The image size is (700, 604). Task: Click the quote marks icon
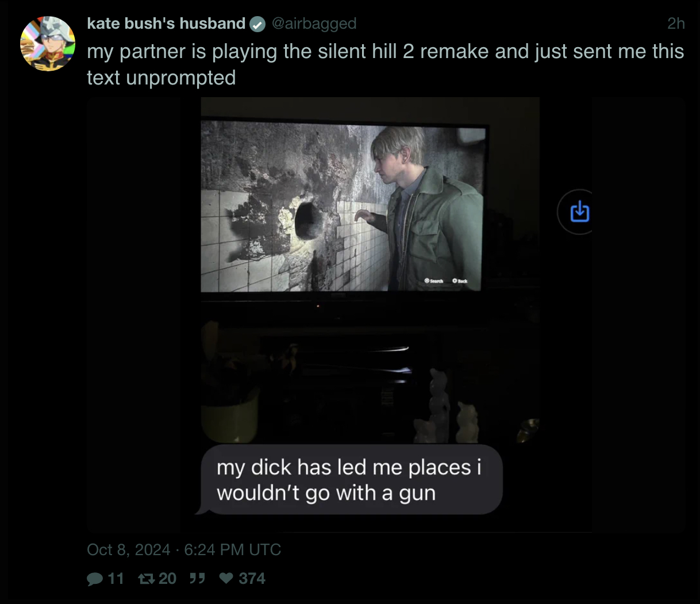(x=197, y=578)
